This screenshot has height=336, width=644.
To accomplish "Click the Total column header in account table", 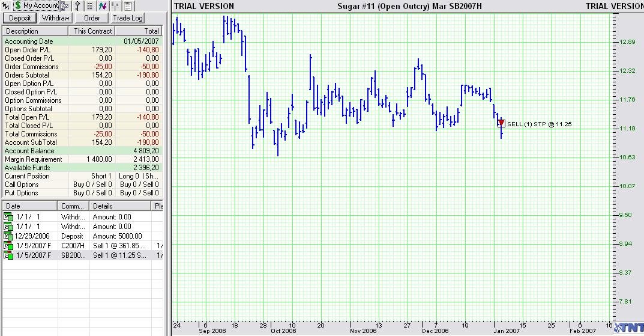I will point(139,31).
